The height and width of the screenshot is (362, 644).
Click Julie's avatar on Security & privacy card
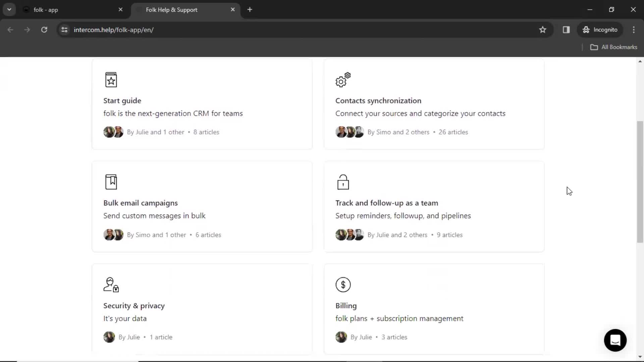pos(109,337)
